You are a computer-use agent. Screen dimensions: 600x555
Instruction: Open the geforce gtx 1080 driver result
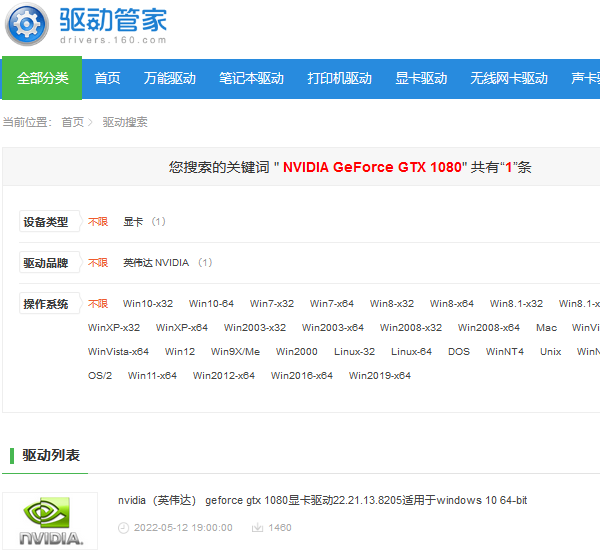[x=323, y=501]
